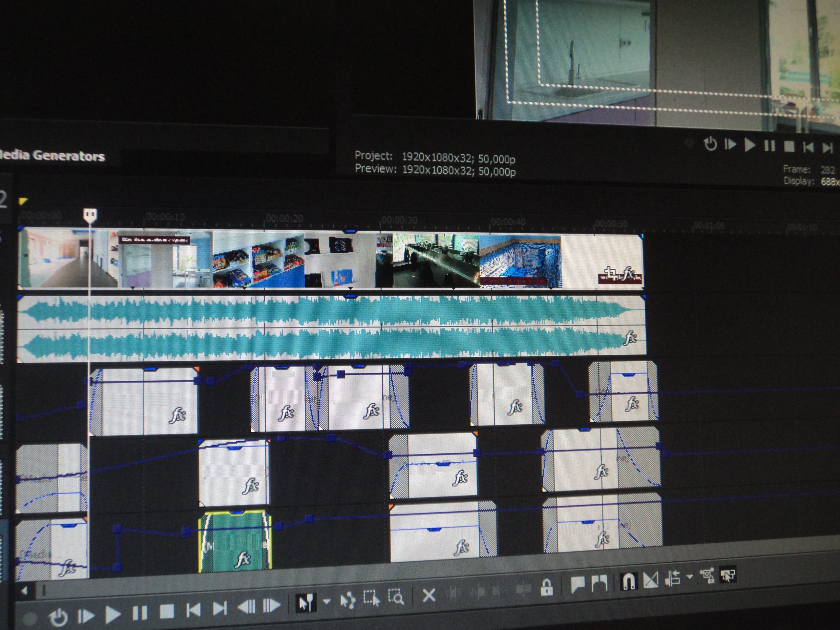Image resolution: width=840 pixels, height=630 pixels.
Task: Click the Preview 1920x1080x32 info text
Action: [x=435, y=169]
